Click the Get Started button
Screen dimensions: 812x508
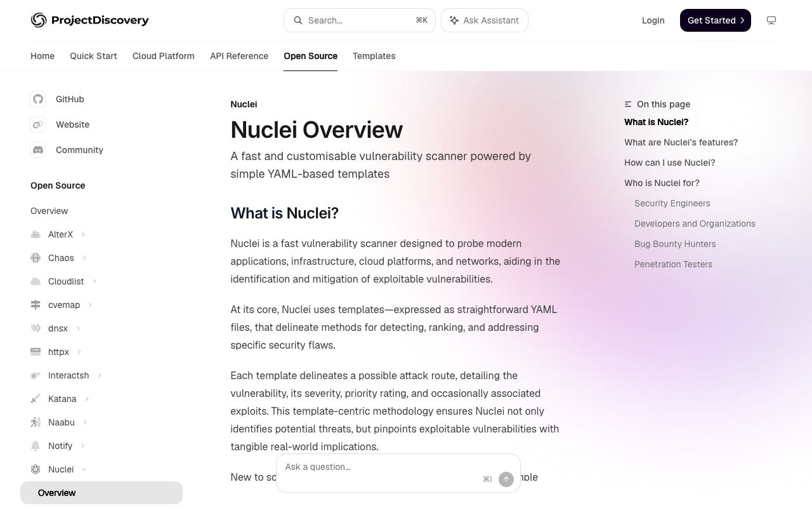pos(716,20)
